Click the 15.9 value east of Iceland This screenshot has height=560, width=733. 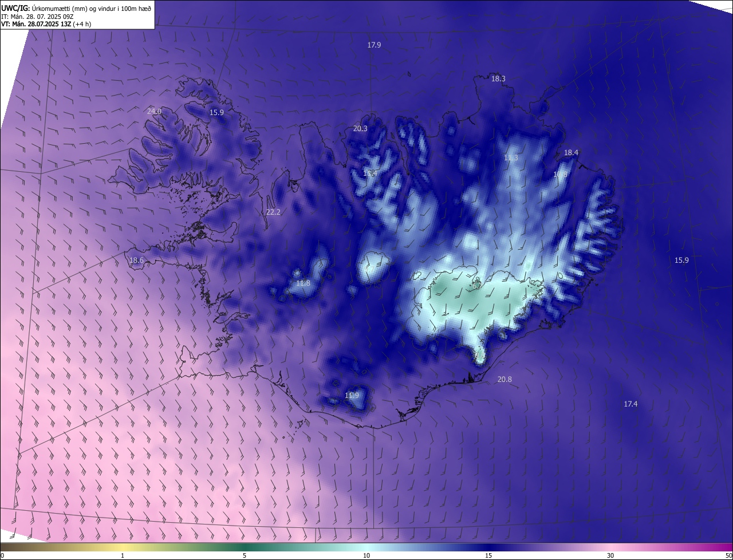[x=681, y=260]
